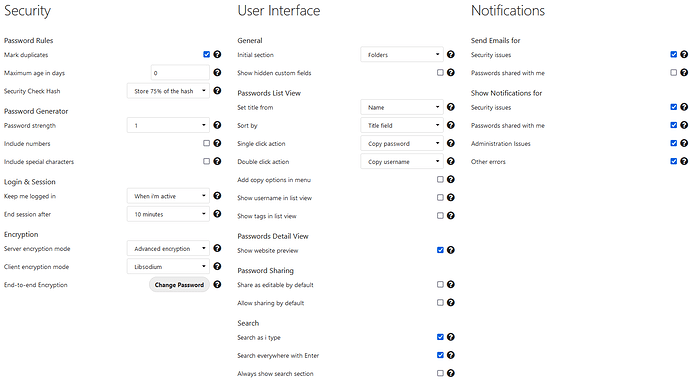Show help for Password strength setting
This screenshot has height=384, width=690.
pyautogui.click(x=217, y=125)
